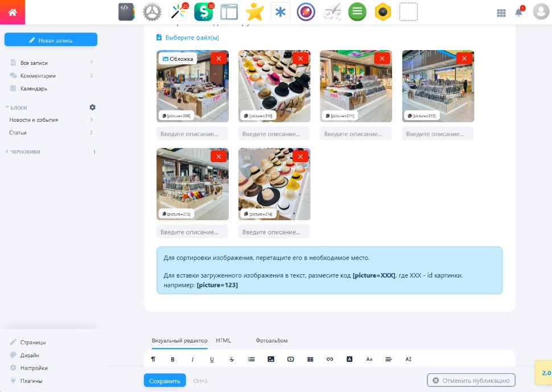Open the gear wheel app icon
Viewport: 552px width, 392px height.
pyautogui.click(x=152, y=12)
